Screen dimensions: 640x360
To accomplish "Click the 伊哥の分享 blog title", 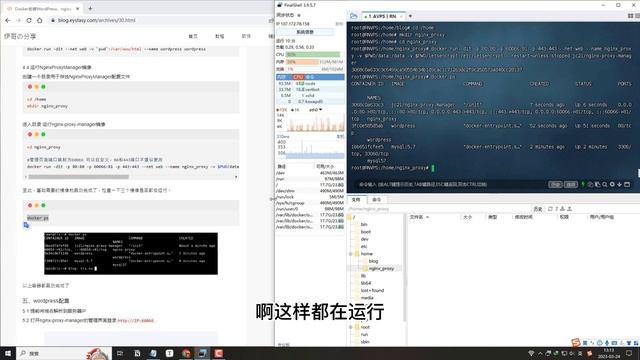I will [x=20, y=36].
